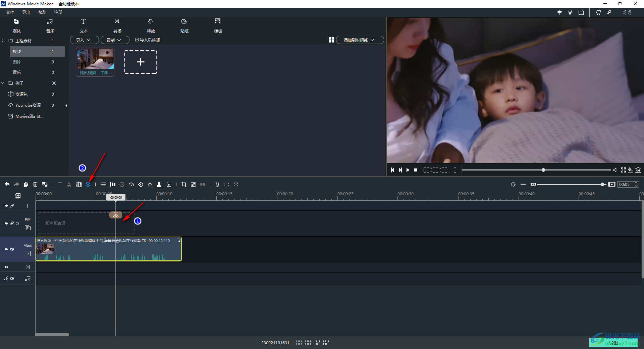Click the timeline zoom slider handle
The height and width of the screenshot is (349, 644).
[x=603, y=184]
